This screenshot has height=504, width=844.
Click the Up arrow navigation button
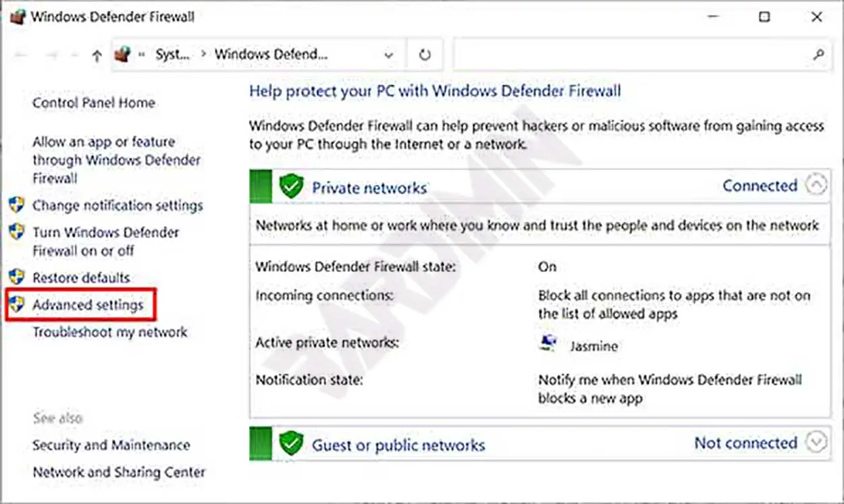[x=97, y=56]
